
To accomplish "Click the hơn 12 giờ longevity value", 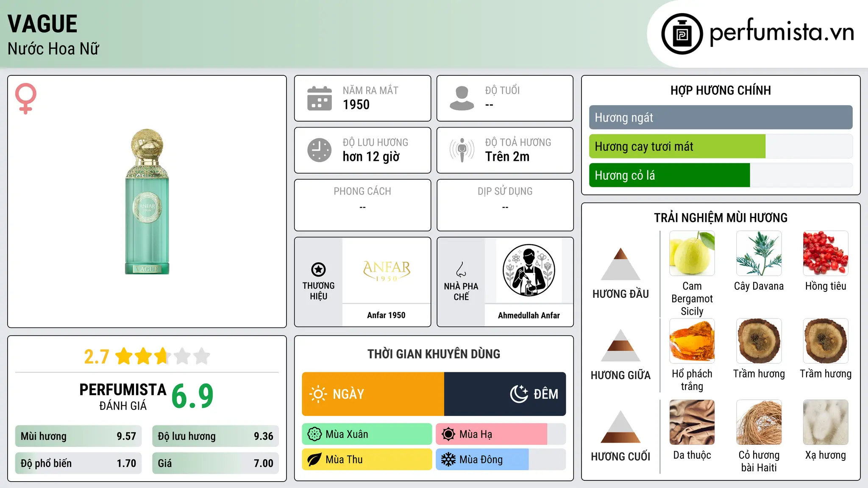I will pos(371,157).
